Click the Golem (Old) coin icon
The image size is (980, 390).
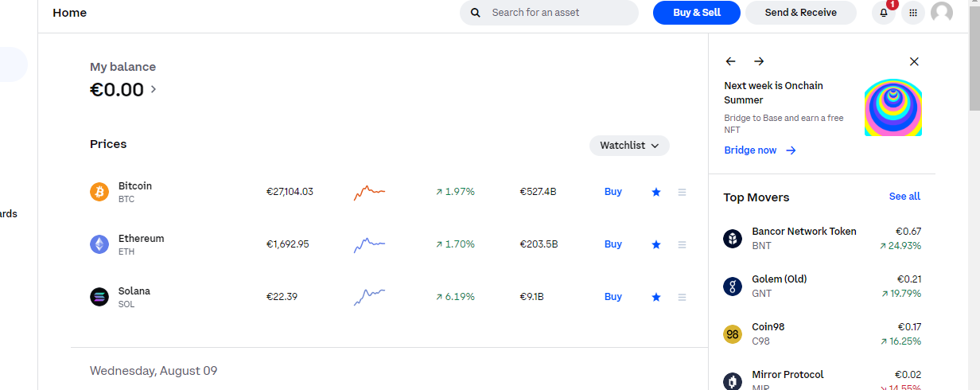tap(733, 287)
